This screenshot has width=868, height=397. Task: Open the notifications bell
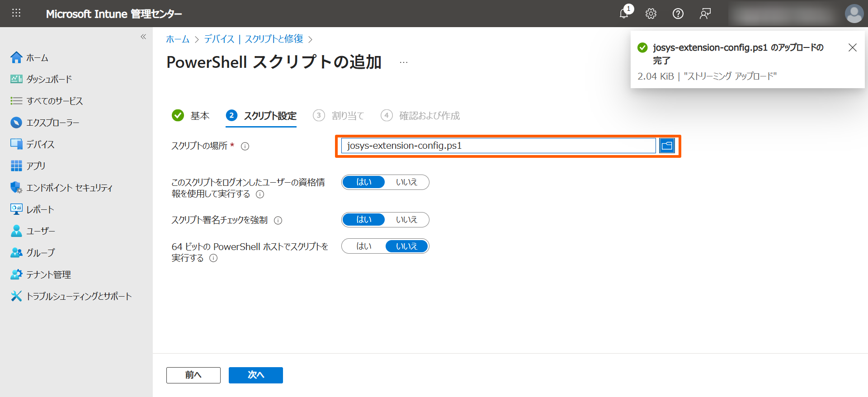(x=624, y=14)
